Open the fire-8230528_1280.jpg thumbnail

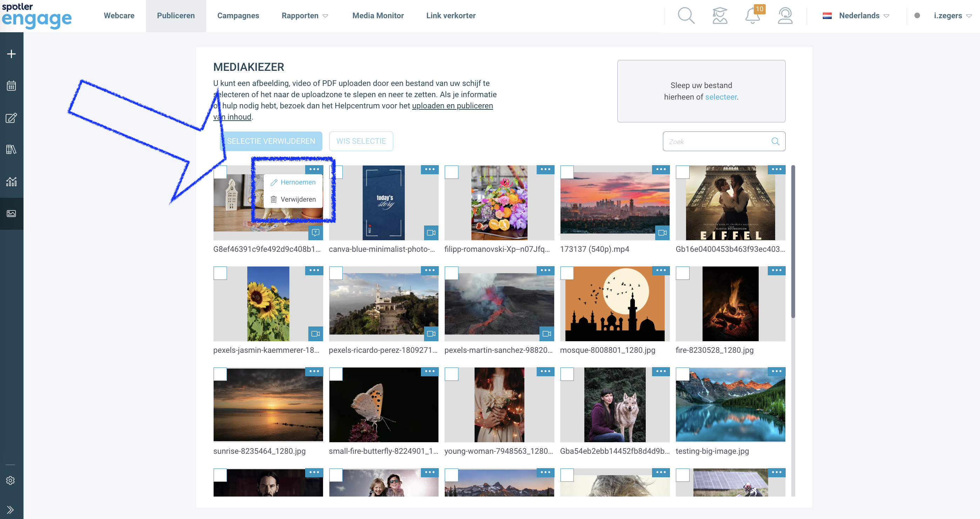[730, 303]
